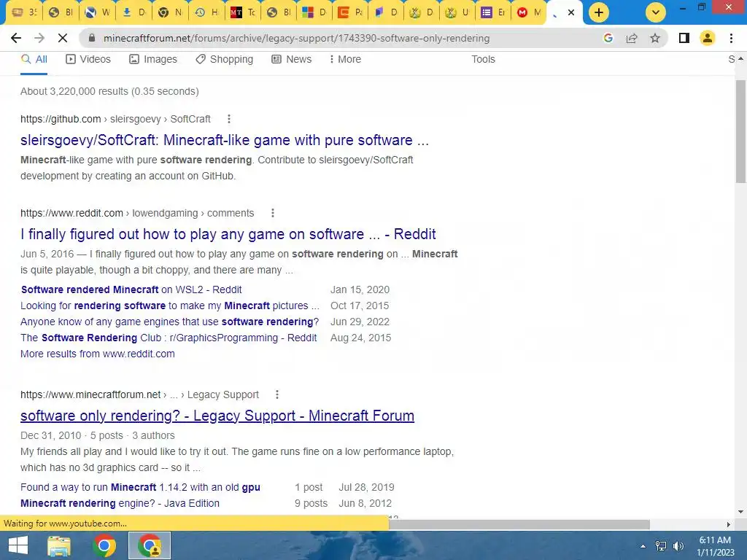Open the second Chrome profile taskbar icon
Image resolution: width=747 pixels, height=560 pixels.
pos(150,545)
